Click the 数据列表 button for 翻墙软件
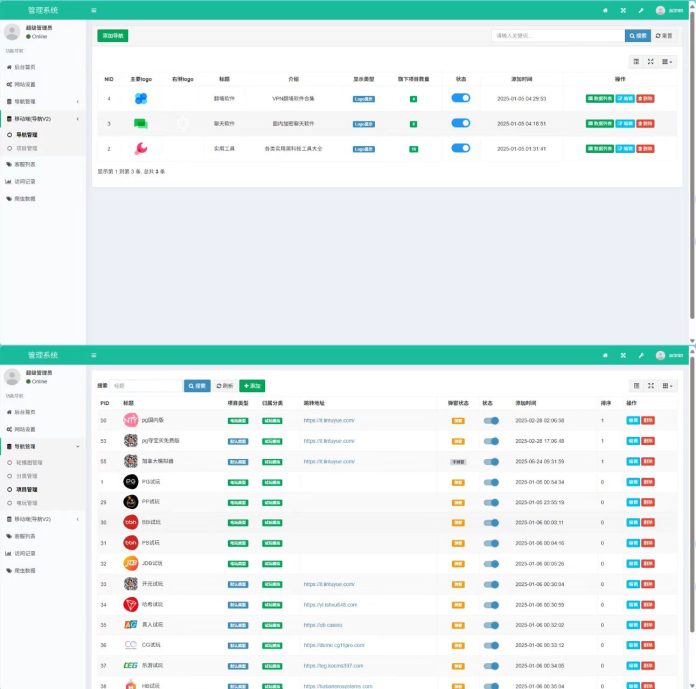 pos(600,99)
